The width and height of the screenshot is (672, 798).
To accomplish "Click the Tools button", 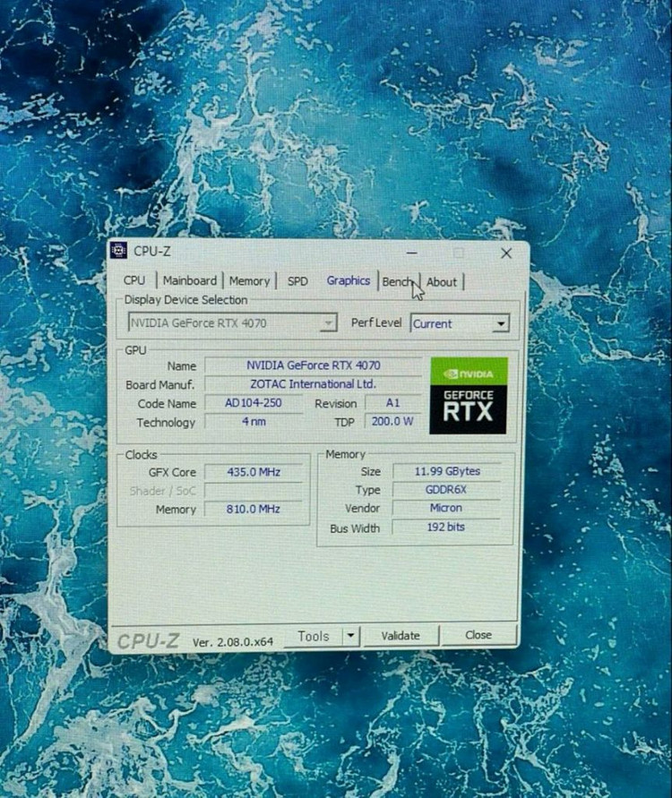I will [314, 636].
